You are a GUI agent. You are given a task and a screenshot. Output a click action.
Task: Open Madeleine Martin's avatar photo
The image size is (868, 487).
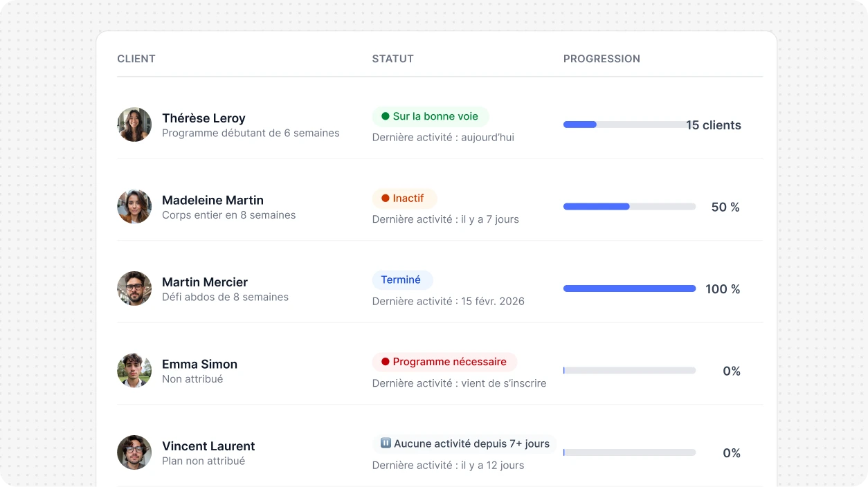point(134,207)
